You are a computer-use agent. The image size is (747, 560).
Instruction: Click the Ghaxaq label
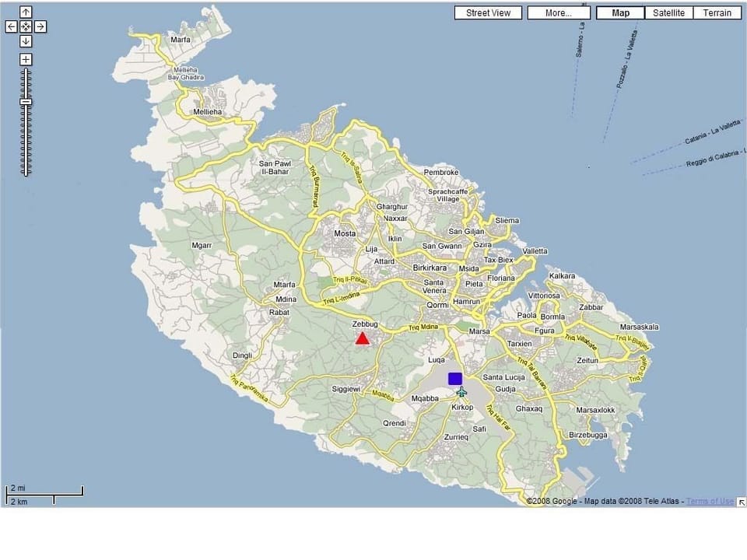pos(529,408)
